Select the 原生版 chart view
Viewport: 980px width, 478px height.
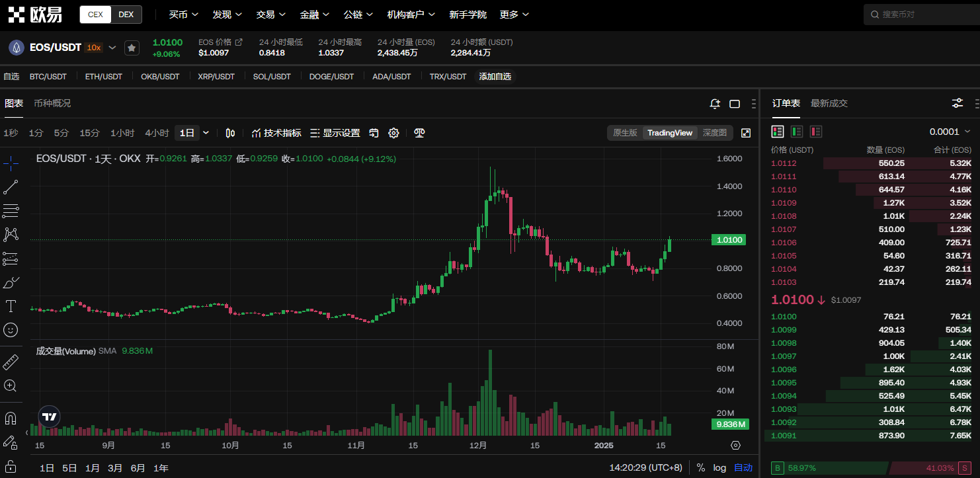coord(625,133)
